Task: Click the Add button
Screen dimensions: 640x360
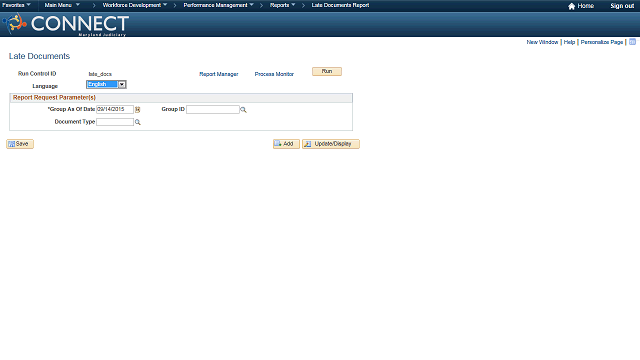Action: click(x=286, y=144)
